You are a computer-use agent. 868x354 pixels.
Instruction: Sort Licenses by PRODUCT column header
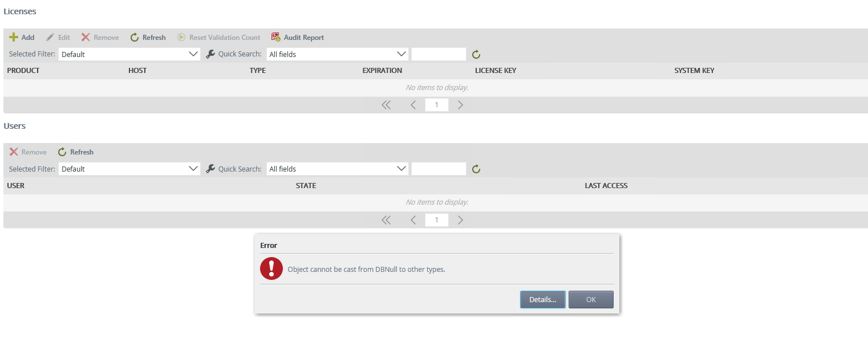[x=23, y=71]
